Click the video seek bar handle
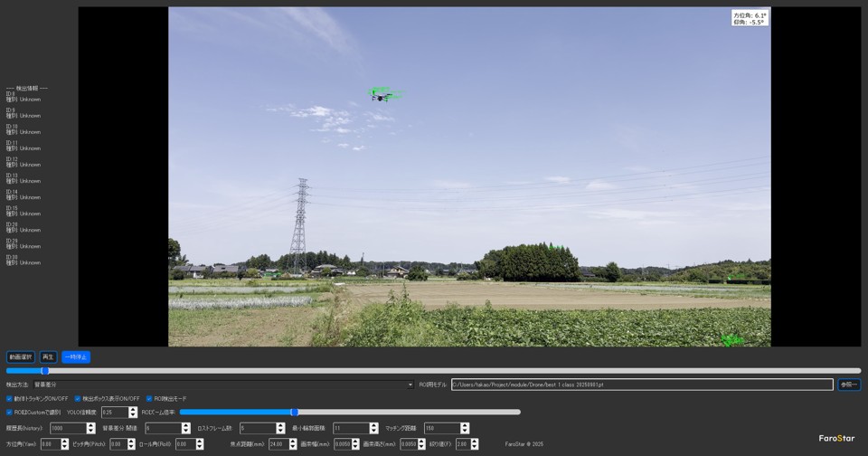Image resolution: width=868 pixels, height=456 pixels. pos(45,370)
